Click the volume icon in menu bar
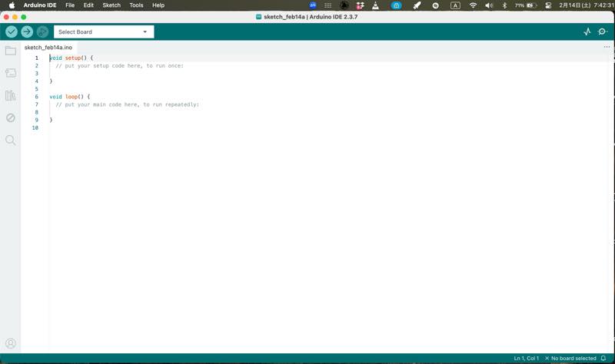This screenshot has height=364, width=615. [x=489, y=5]
